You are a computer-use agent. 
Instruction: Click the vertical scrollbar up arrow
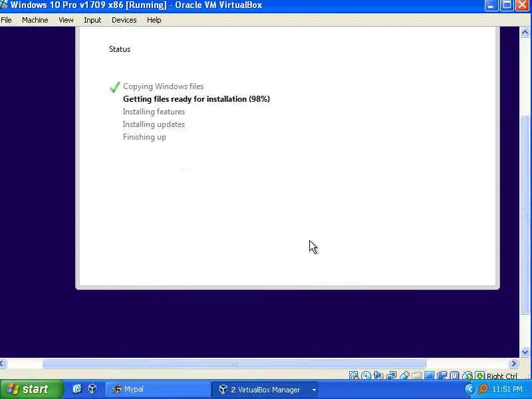point(525,32)
